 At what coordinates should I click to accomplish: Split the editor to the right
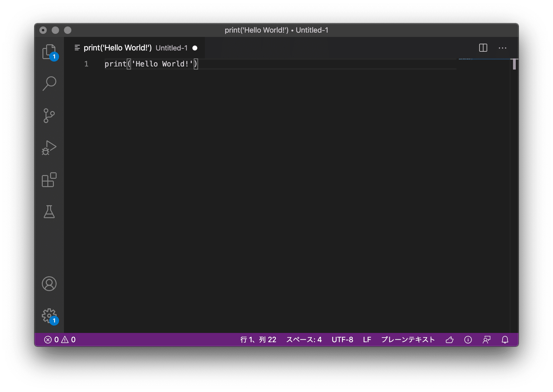pyautogui.click(x=483, y=48)
